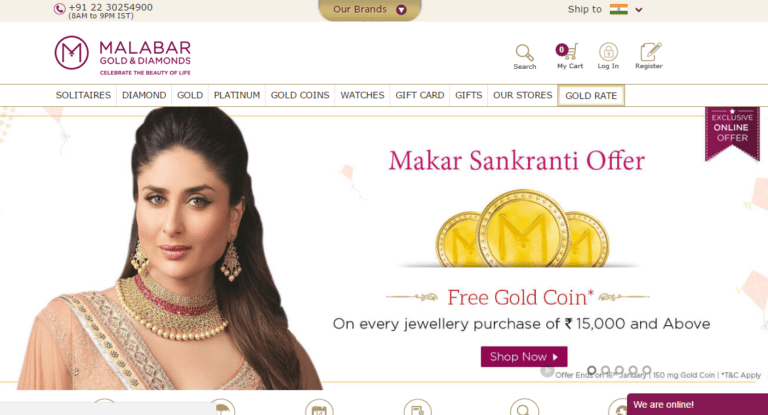Click the Register pencil icon
The image size is (768, 415).
[x=650, y=51]
